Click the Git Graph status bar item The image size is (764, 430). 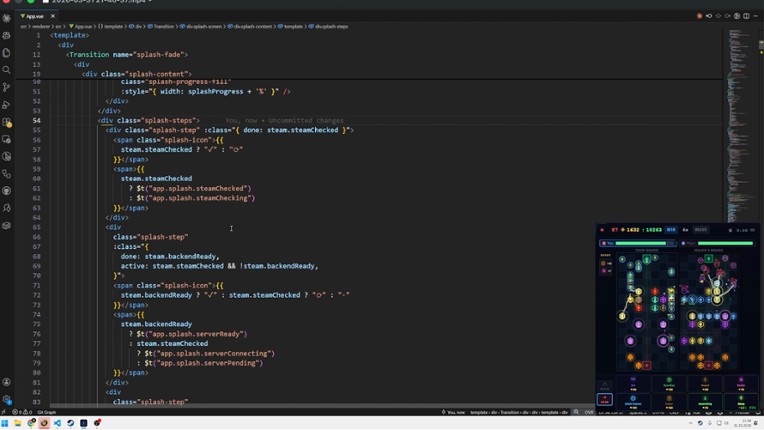coord(46,412)
